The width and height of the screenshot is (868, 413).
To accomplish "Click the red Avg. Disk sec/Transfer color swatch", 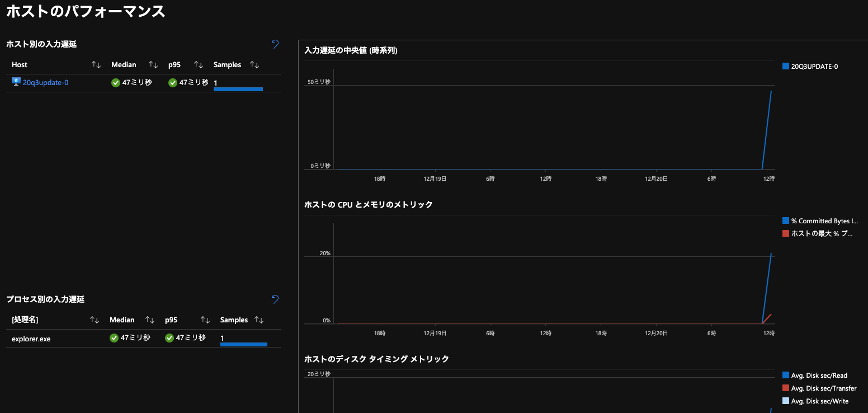I will 785,388.
